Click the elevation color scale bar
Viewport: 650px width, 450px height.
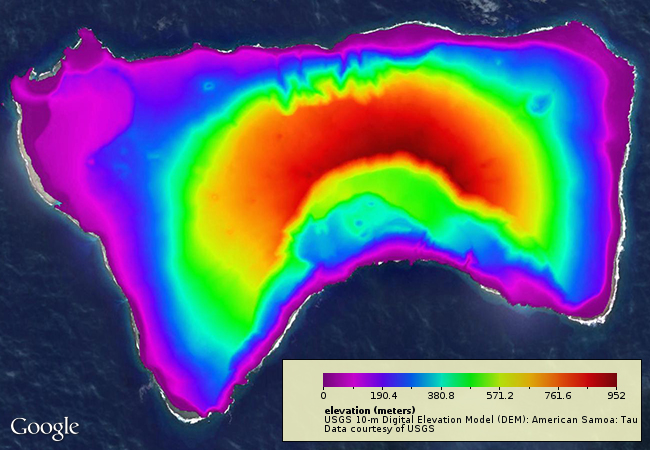pyautogui.click(x=470, y=380)
